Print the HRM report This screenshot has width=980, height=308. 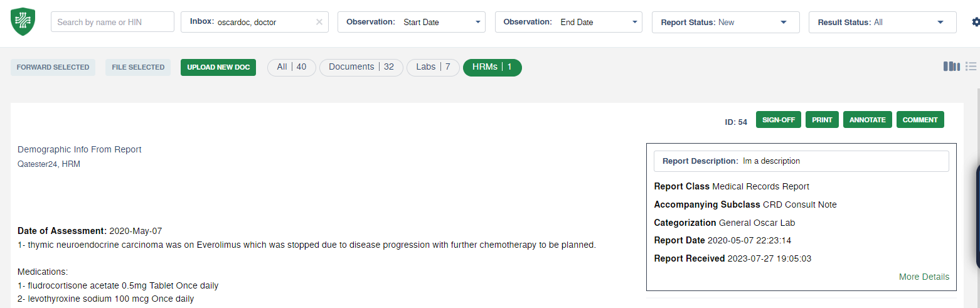click(x=821, y=120)
